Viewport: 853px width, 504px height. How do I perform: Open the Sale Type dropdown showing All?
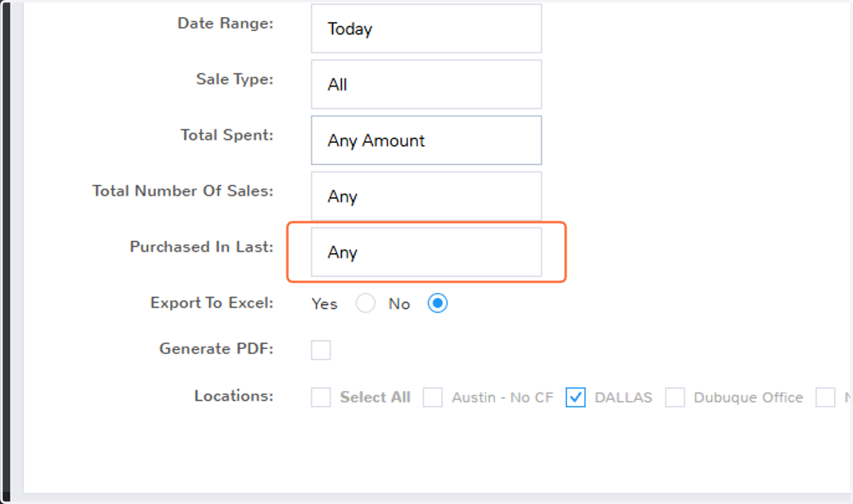click(x=426, y=85)
